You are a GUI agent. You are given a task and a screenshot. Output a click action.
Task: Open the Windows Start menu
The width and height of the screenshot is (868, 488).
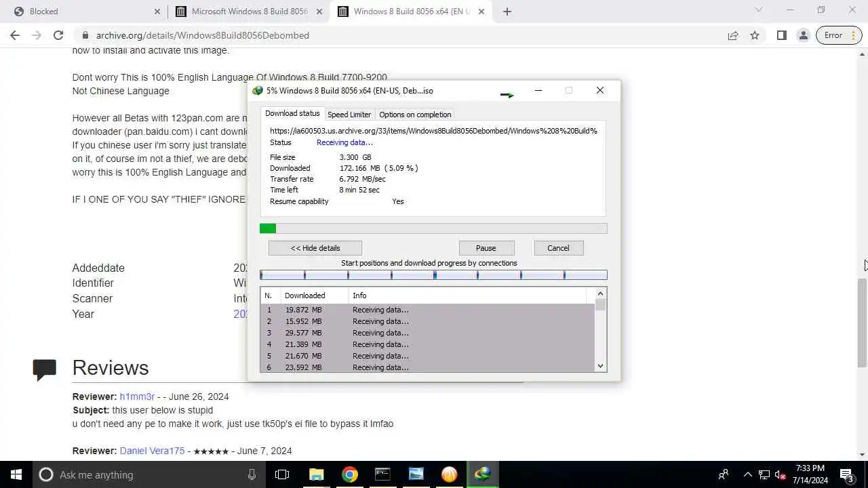16,474
